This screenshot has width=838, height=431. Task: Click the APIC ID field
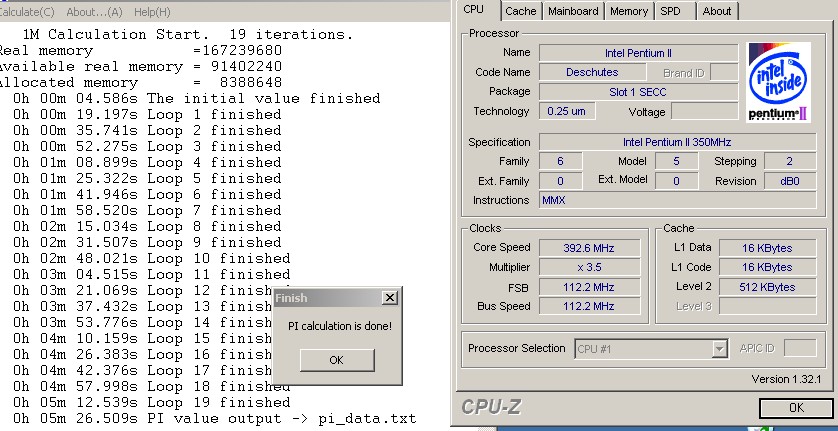800,348
